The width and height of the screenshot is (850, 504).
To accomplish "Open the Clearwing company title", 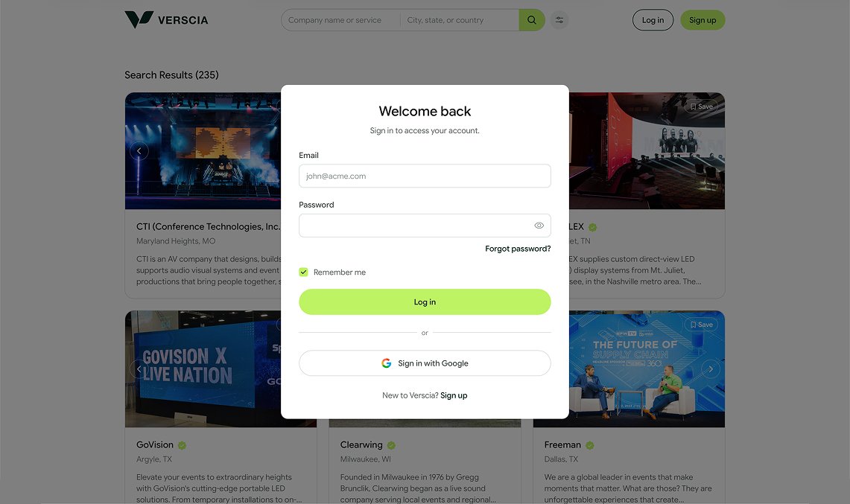I will click(x=361, y=445).
